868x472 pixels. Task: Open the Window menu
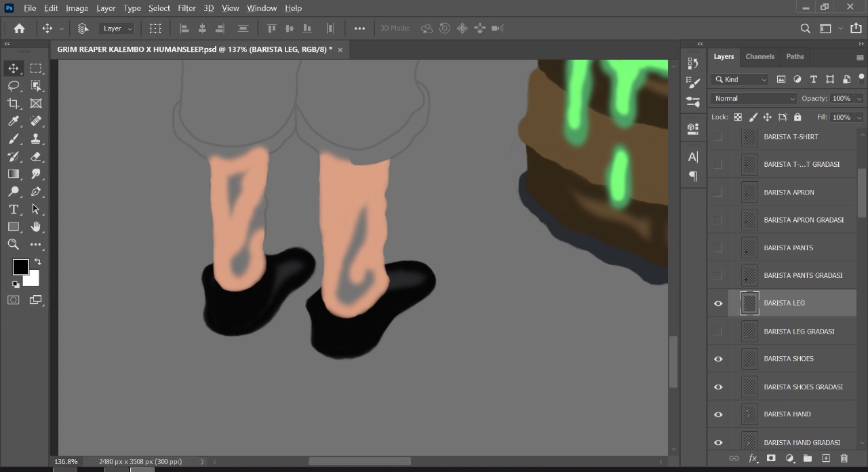point(262,8)
